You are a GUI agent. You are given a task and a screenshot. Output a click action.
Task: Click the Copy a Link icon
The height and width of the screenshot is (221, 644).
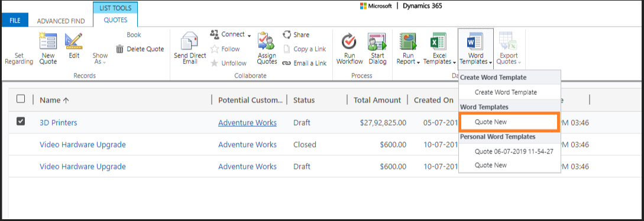[287, 49]
